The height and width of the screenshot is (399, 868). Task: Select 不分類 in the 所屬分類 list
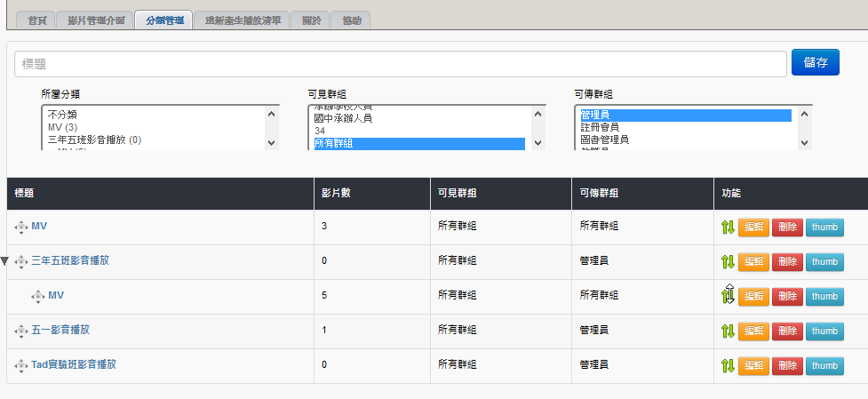tap(62, 116)
